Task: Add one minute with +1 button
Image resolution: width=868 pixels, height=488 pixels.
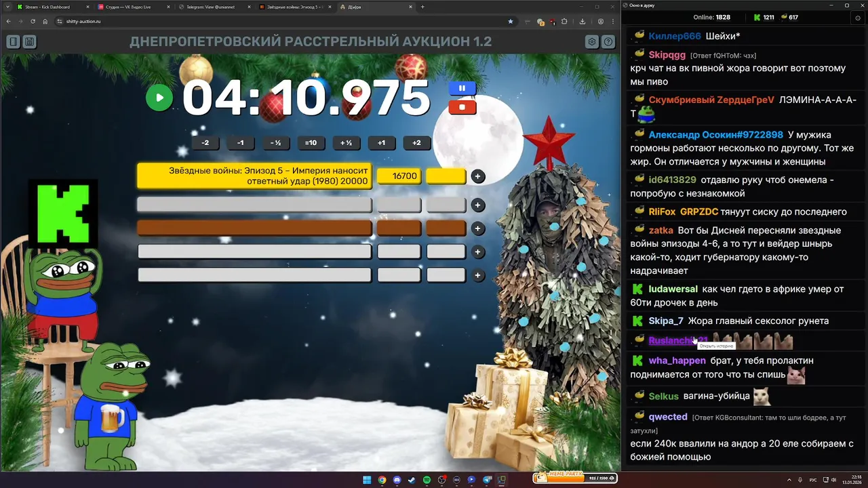Action: [381, 143]
